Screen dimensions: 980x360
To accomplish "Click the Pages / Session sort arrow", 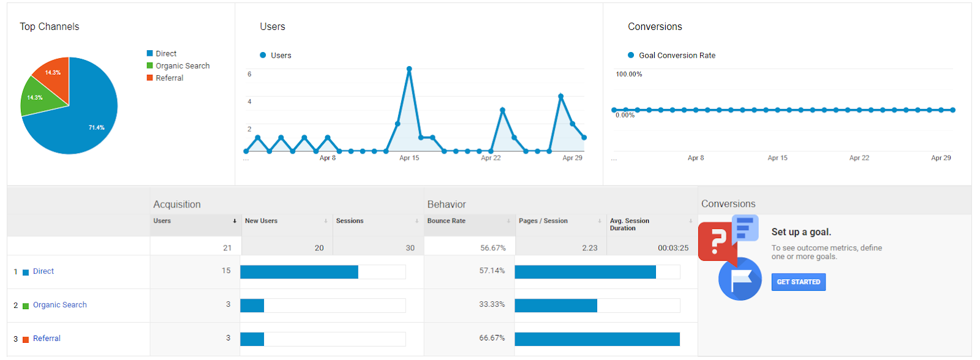I will pyautogui.click(x=600, y=221).
